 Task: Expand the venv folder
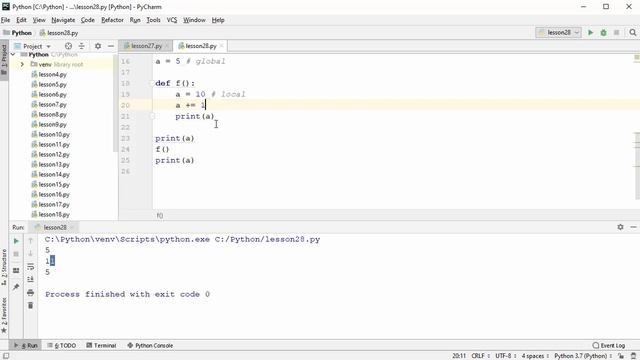click(x=22, y=64)
